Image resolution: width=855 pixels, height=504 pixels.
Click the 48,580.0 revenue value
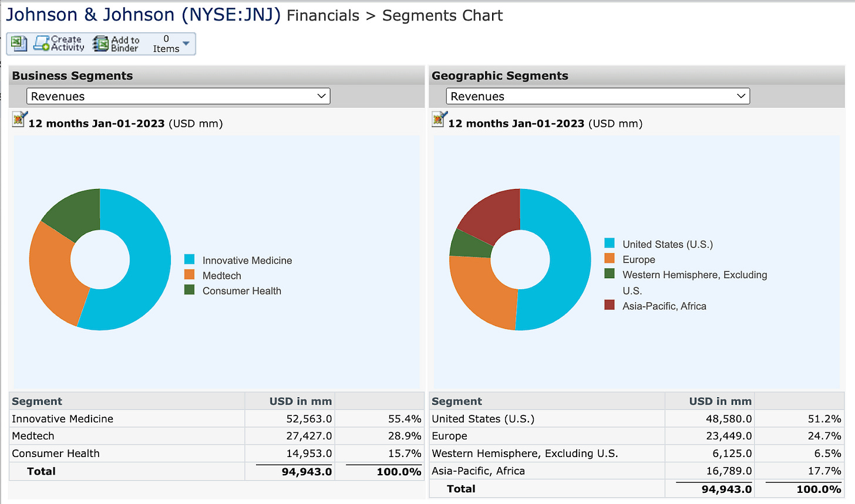click(x=729, y=419)
